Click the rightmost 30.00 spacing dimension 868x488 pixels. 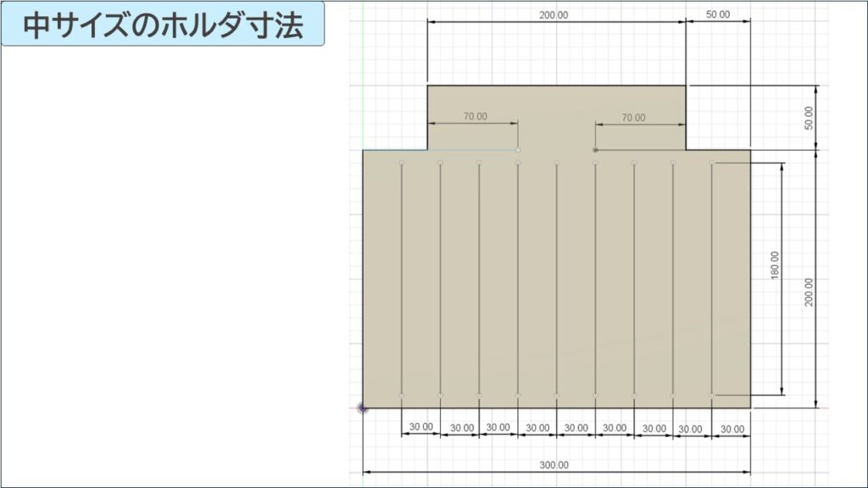tap(732, 428)
